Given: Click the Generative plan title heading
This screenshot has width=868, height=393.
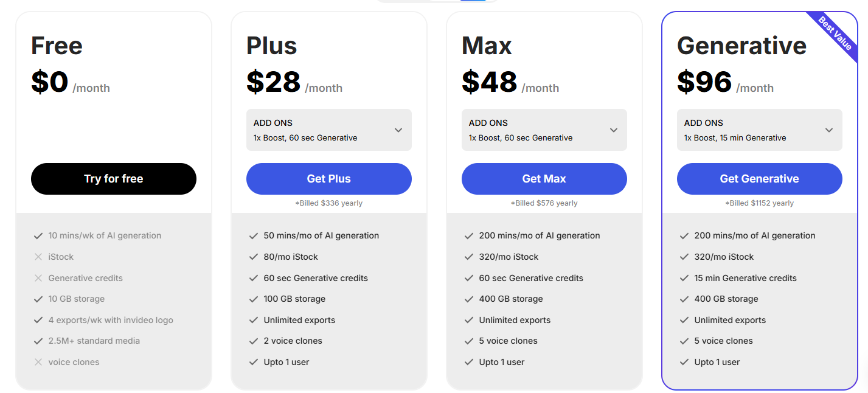Looking at the screenshot, I should click(741, 46).
